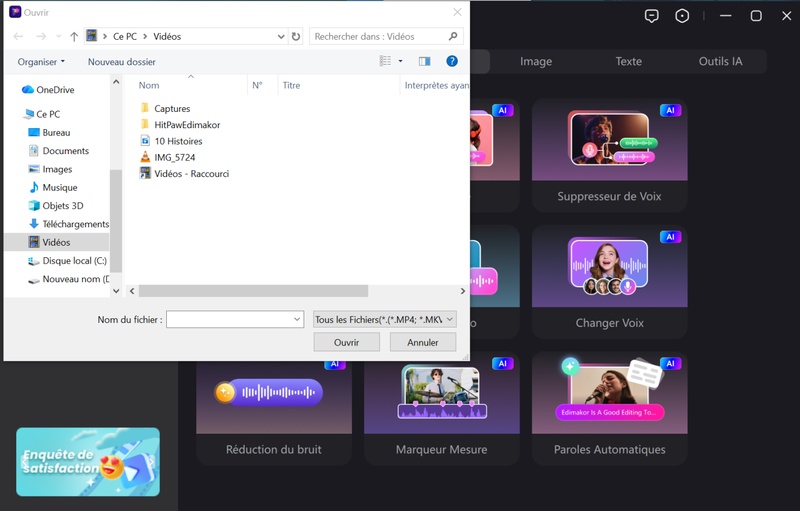Click the Annuler button
Screen dimensions: 800x511
[x=422, y=343]
